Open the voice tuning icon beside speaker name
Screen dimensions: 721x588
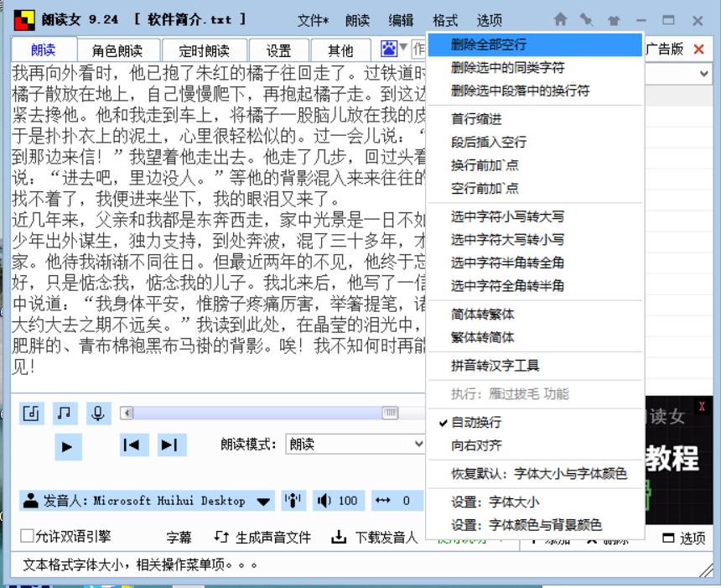pos(293,501)
